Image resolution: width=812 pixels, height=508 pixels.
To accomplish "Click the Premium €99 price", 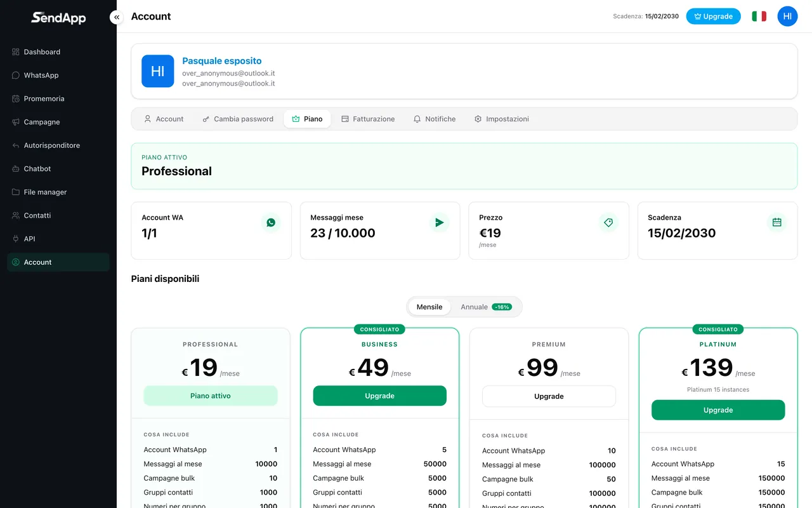I will [549, 368].
